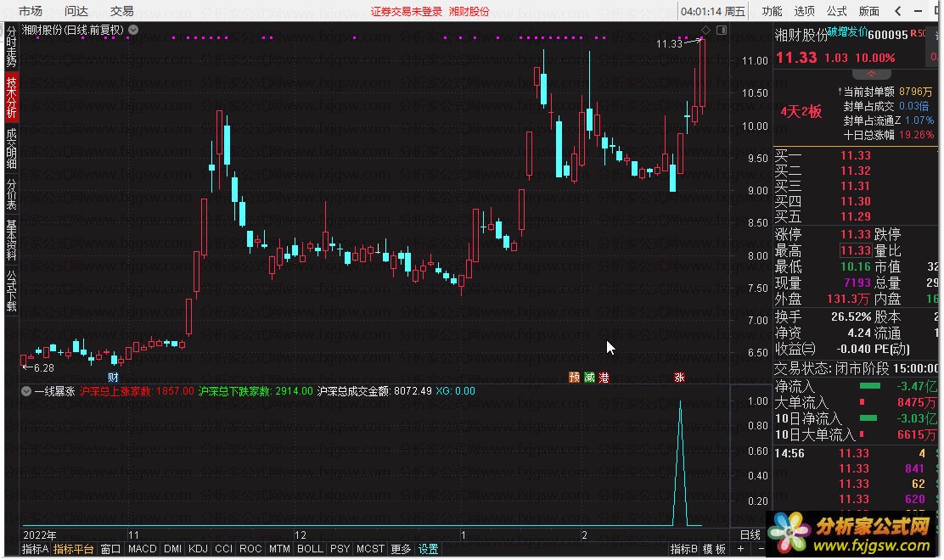Click 最低 value 10.16

pos(856,266)
